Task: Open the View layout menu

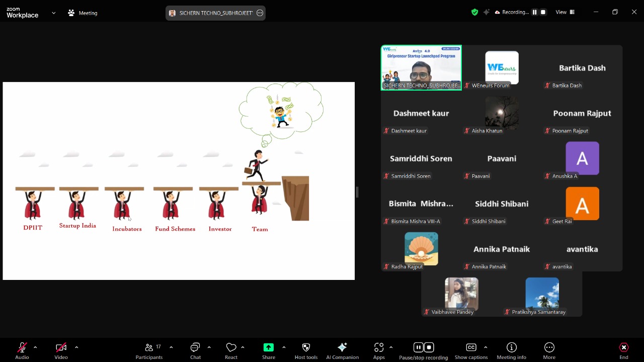Action: point(565,12)
